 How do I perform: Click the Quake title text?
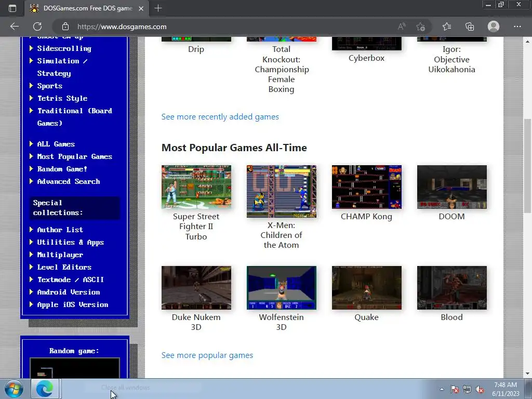(x=366, y=317)
